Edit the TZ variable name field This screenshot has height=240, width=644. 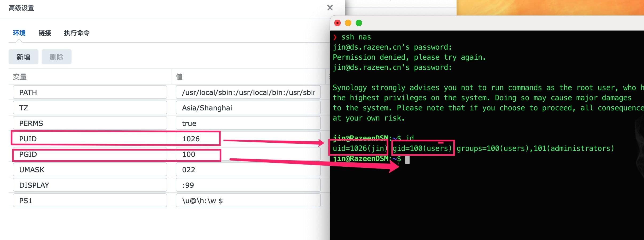coord(90,108)
